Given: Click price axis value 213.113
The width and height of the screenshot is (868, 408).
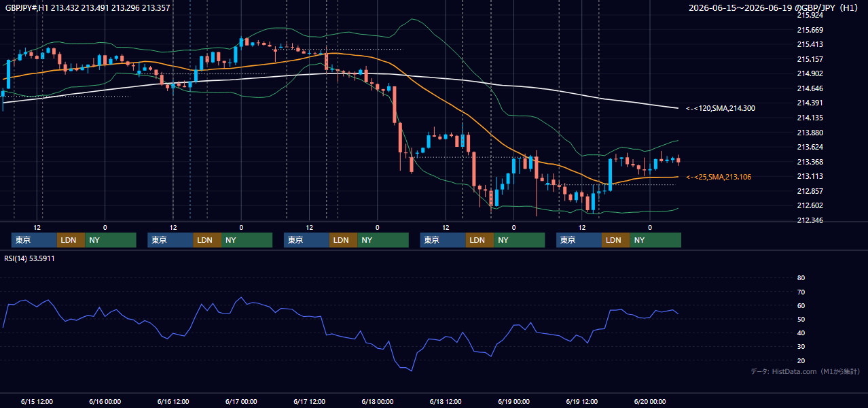Looking at the screenshot, I should click(x=810, y=176).
